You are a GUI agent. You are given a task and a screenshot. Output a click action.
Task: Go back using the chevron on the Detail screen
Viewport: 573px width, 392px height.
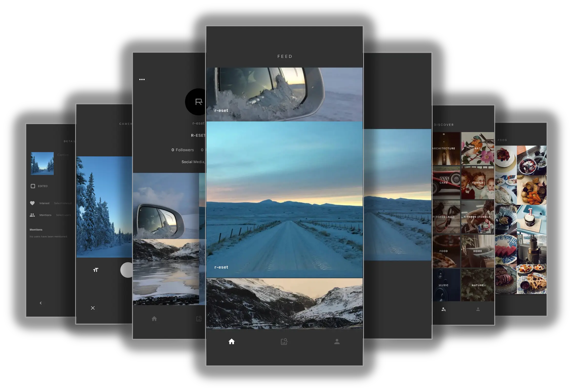coord(40,303)
